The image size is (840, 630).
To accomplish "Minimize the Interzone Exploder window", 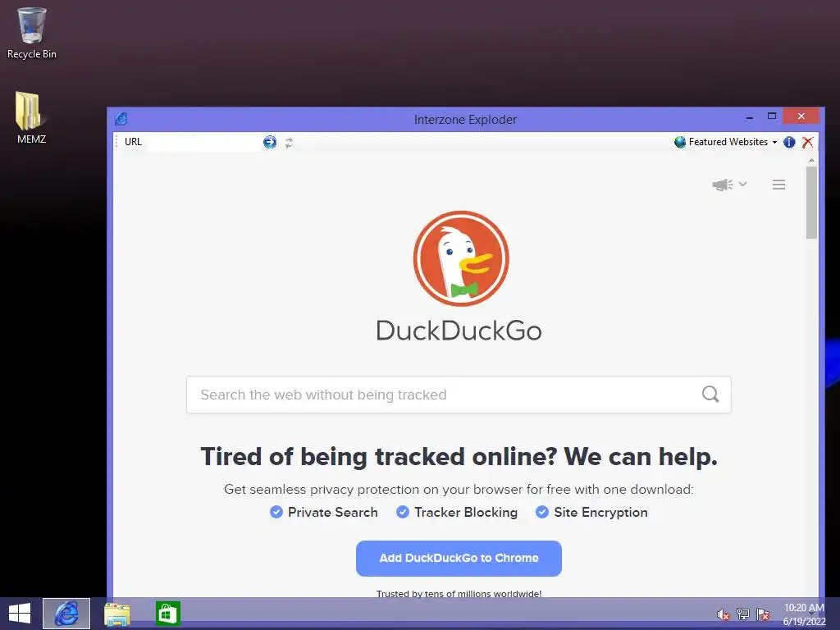I will tap(750, 116).
